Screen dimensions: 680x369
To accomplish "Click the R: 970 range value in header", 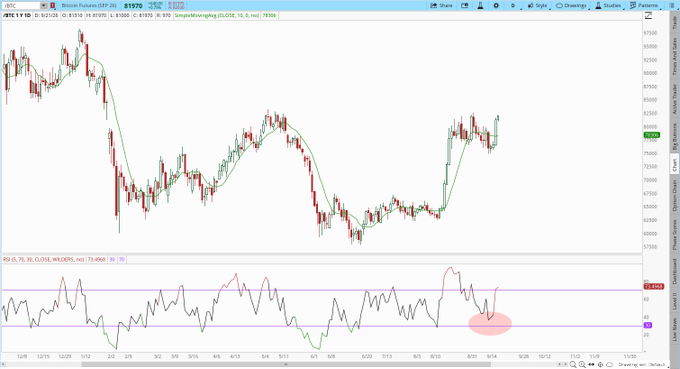I will coord(163,15).
